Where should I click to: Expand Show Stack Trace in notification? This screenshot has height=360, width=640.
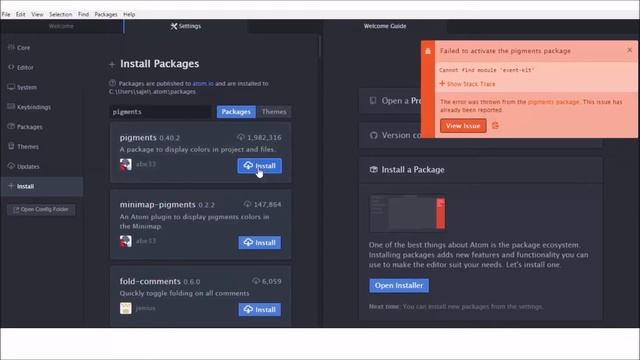coord(467,84)
